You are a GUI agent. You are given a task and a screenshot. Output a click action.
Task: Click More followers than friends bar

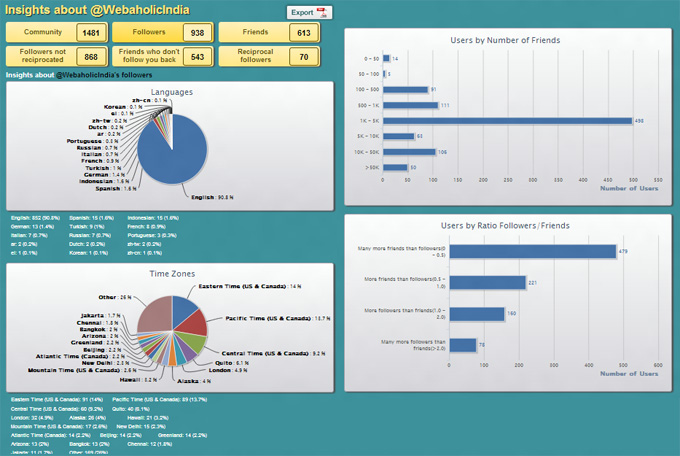point(477,314)
